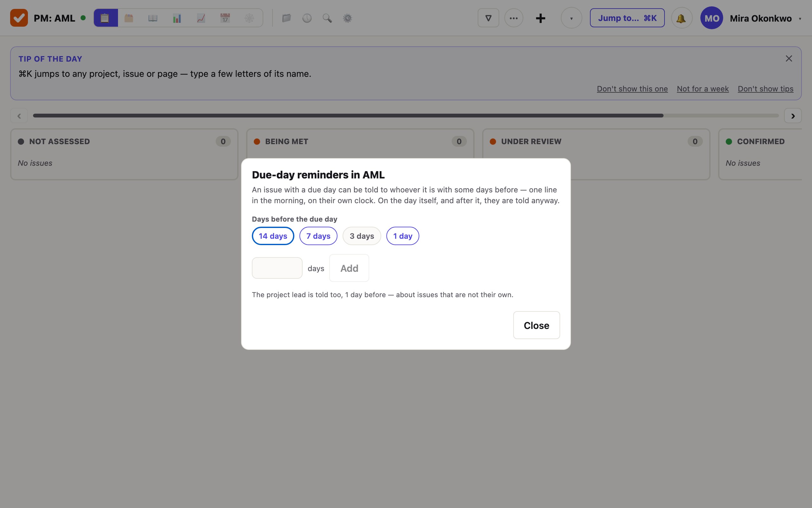
Task: Open the gear settings icon
Action: tap(347, 18)
